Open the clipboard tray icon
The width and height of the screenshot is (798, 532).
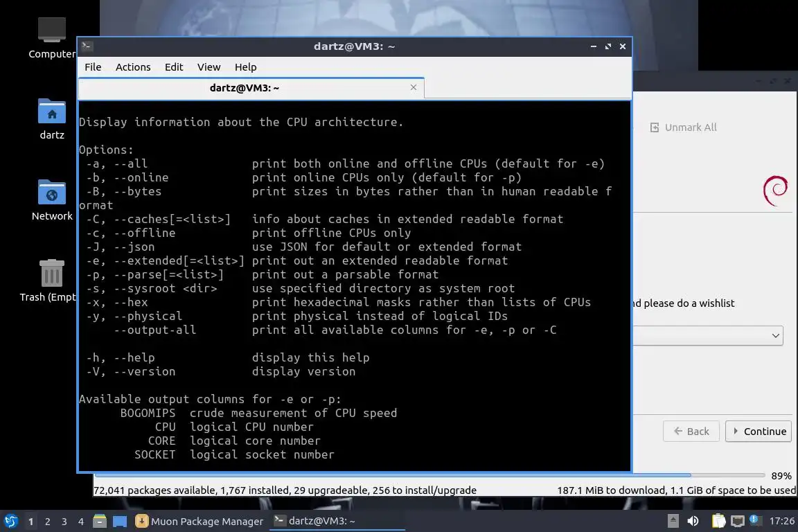[718, 521]
